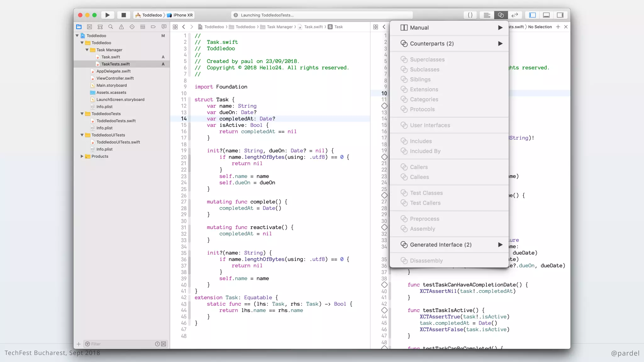The height and width of the screenshot is (362, 644).
Task: Toggle the right Inspectors panel
Action: [560, 15]
